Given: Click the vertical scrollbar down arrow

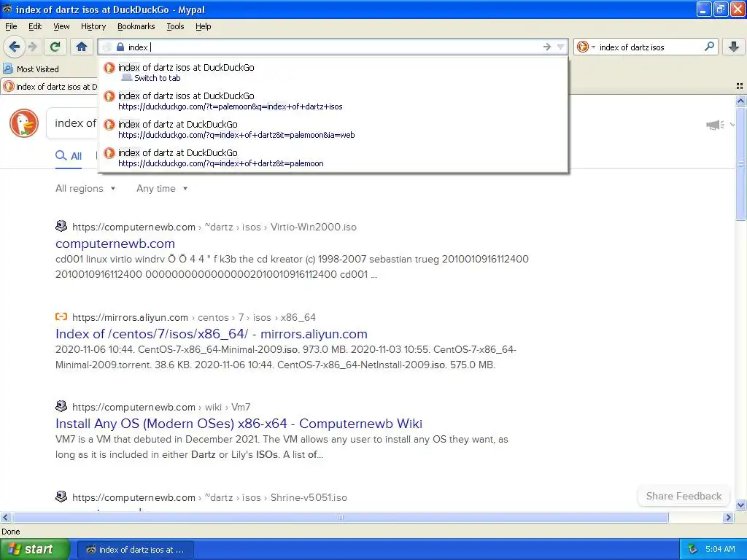Looking at the screenshot, I should click(x=740, y=505).
